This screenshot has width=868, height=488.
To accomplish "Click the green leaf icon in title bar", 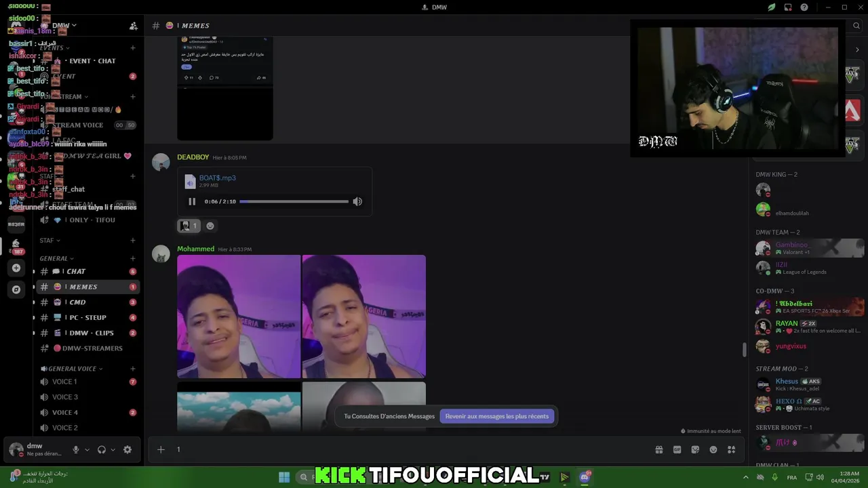I will (772, 7).
